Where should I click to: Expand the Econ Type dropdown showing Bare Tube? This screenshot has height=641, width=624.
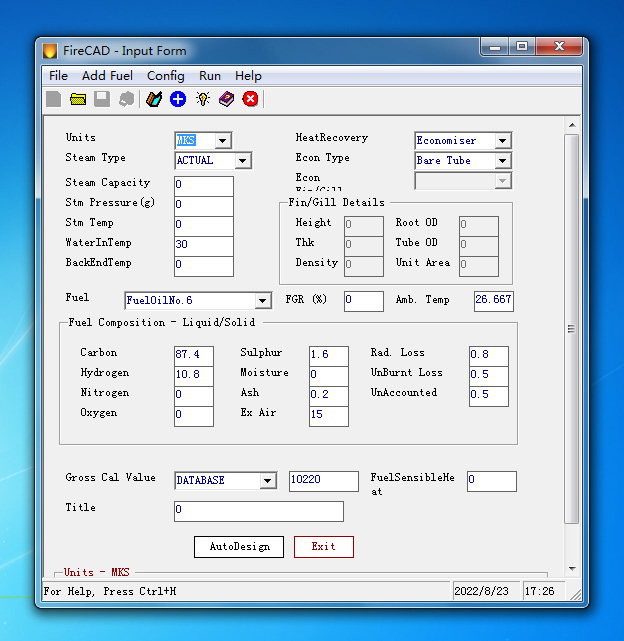coord(503,161)
